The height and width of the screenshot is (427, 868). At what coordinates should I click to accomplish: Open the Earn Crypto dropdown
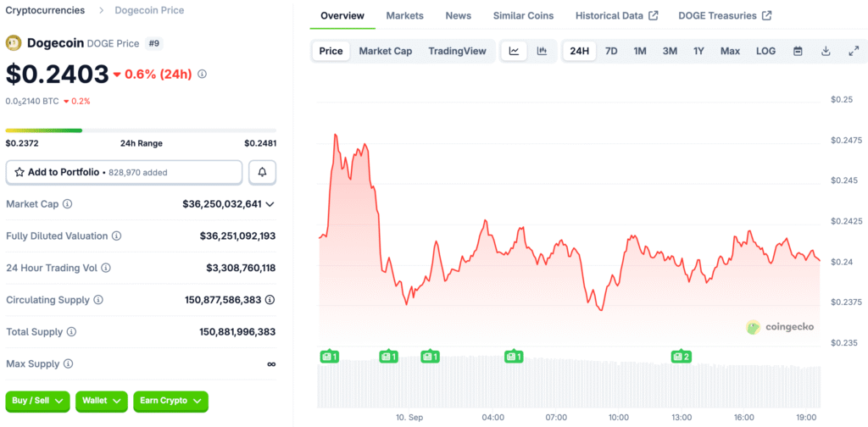coord(170,401)
